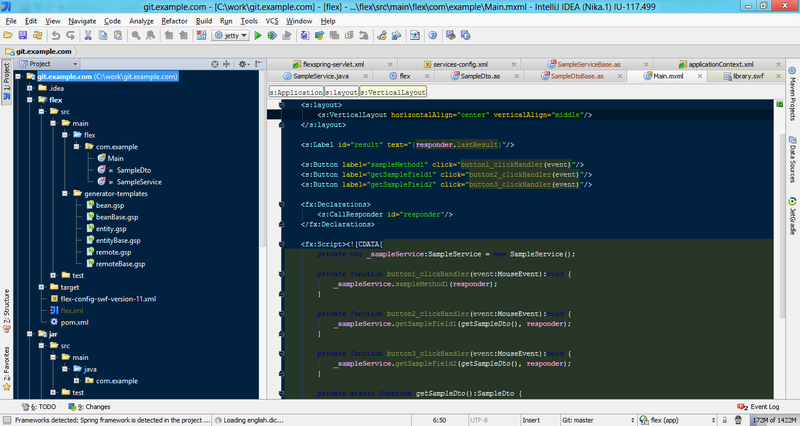Image resolution: width=800 pixels, height=426 pixels.
Task: Open the Project view selector dropdown
Action: pyautogui.click(x=48, y=64)
